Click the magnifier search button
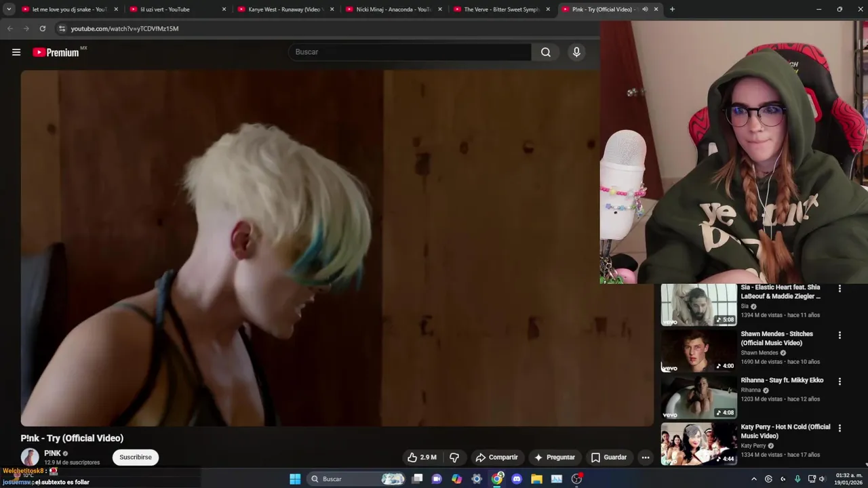The height and width of the screenshot is (488, 868). pyautogui.click(x=546, y=52)
